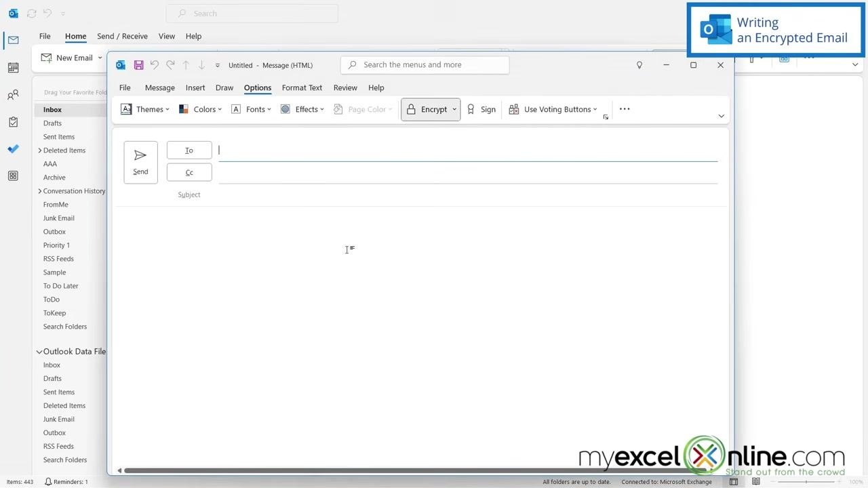Viewport: 868px width, 488px height.
Task: Open Format Text tab
Action: [302, 87]
